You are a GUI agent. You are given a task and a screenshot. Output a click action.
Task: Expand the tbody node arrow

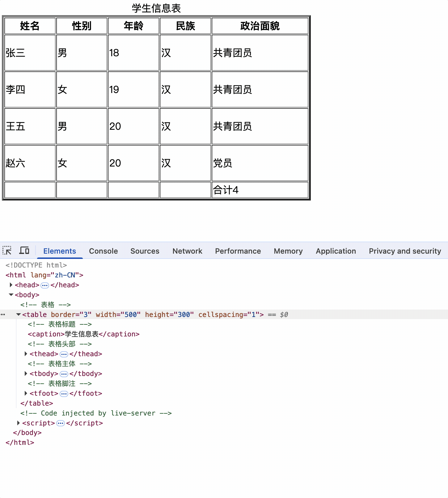(x=26, y=373)
